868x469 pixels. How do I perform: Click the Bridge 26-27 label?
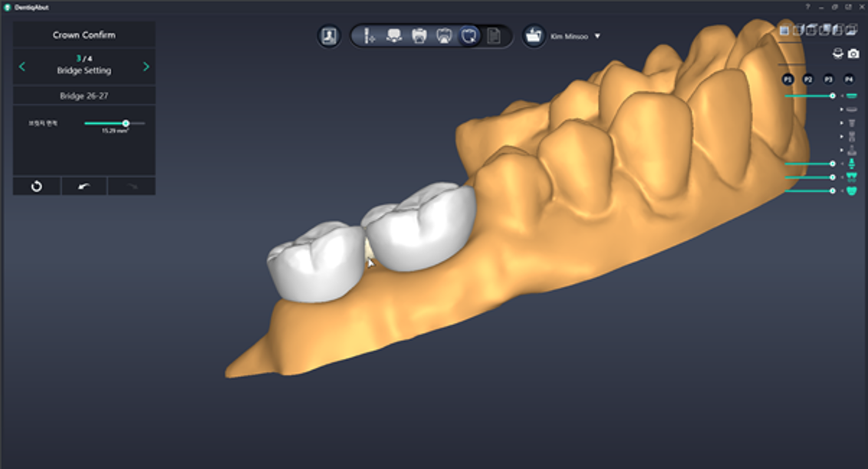(84, 96)
